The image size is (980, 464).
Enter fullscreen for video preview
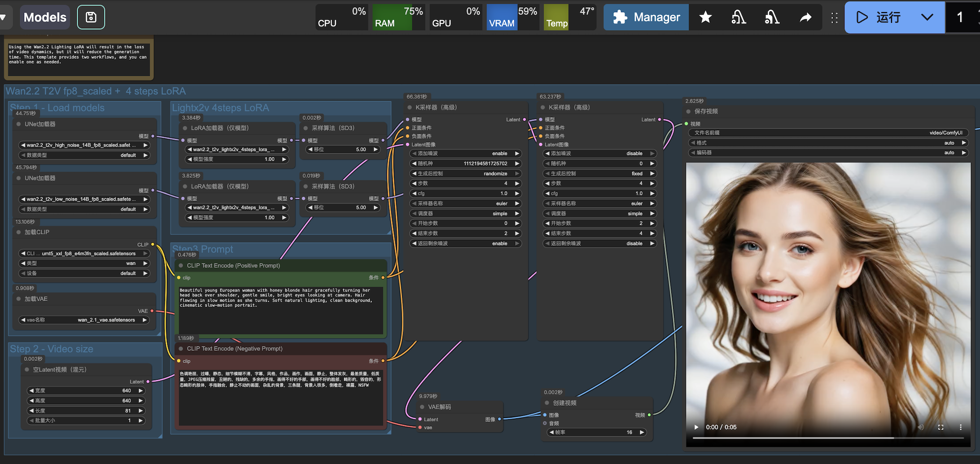[x=941, y=427]
